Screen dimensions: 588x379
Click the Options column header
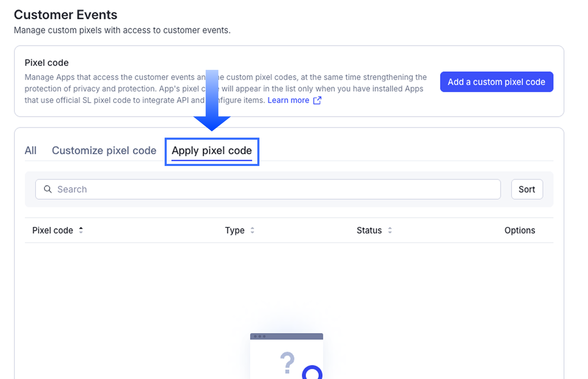pyautogui.click(x=520, y=230)
